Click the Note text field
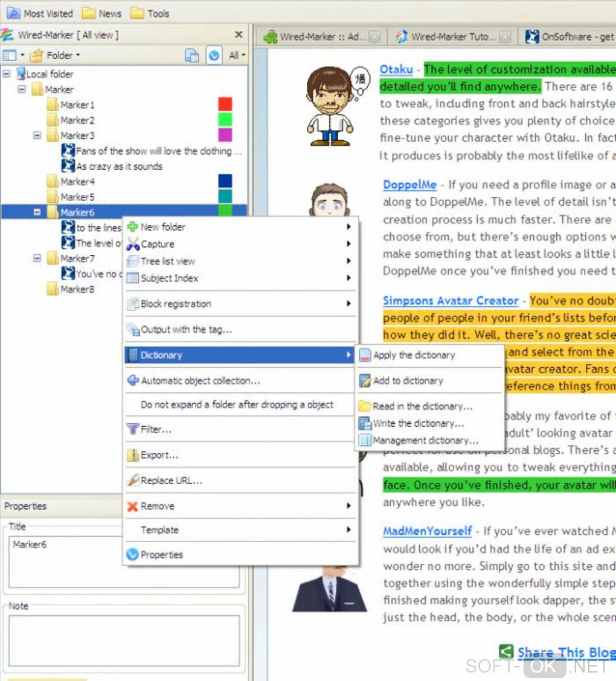 123,640
